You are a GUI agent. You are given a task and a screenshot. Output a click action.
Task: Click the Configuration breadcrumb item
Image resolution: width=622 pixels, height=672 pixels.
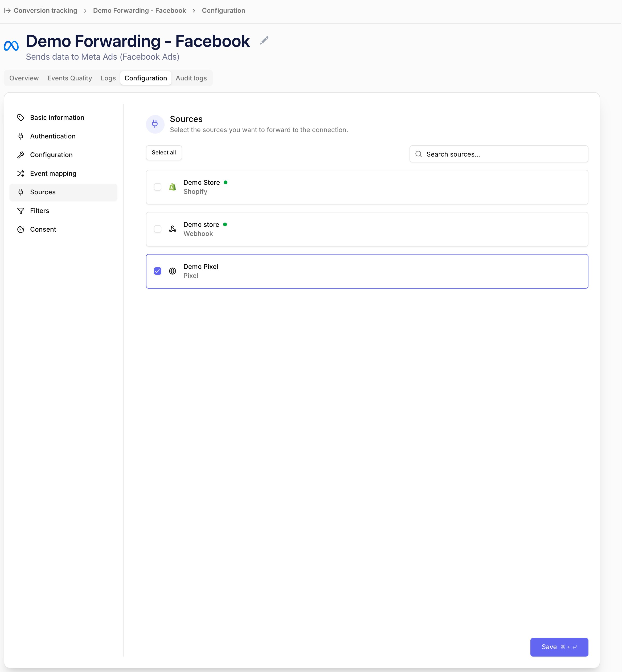click(x=223, y=11)
